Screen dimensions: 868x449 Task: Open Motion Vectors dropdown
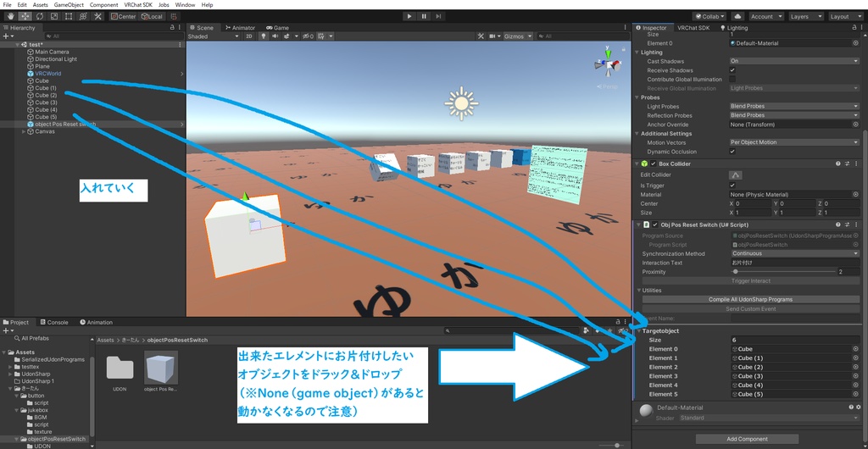(794, 142)
